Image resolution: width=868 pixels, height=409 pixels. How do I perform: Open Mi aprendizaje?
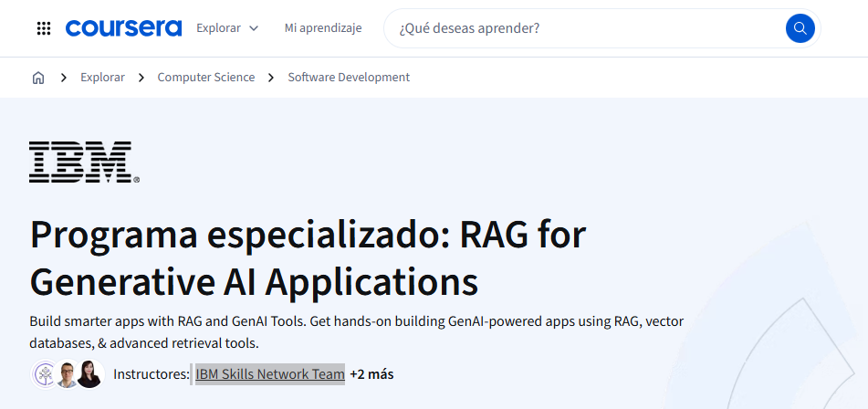click(x=323, y=27)
